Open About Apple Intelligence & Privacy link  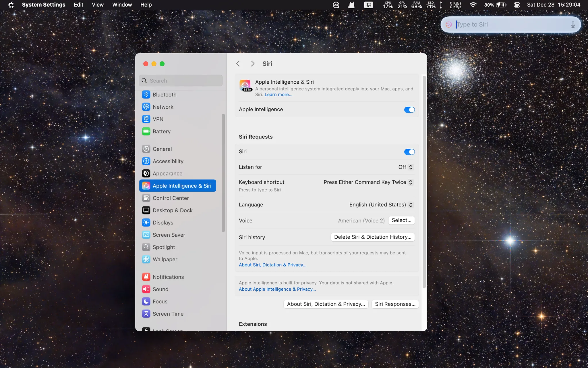point(277,289)
